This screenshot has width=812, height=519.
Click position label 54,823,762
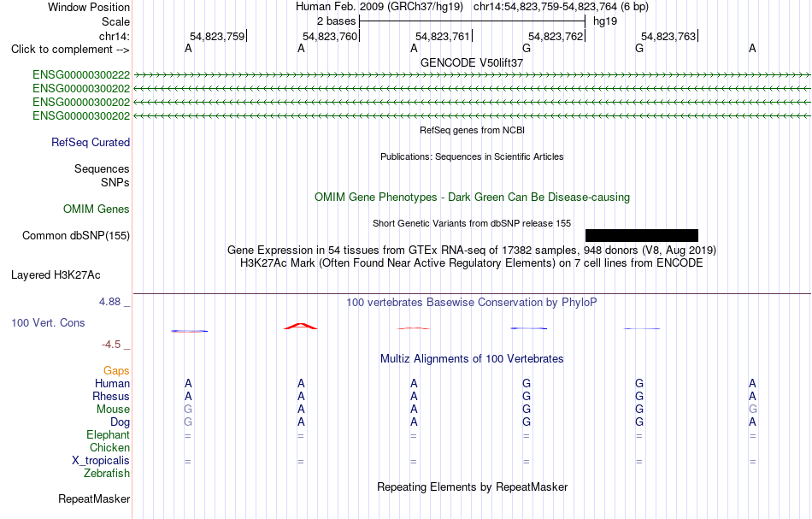[x=556, y=37]
